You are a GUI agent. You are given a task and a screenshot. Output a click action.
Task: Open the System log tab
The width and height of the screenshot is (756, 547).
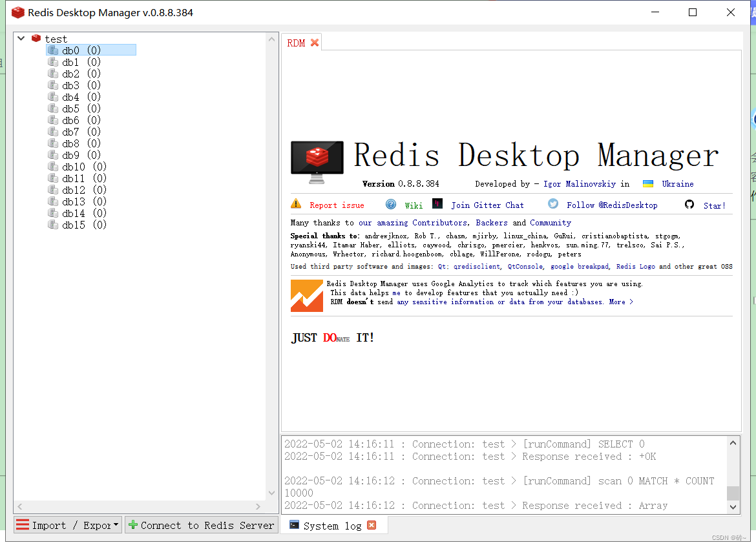click(x=332, y=526)
